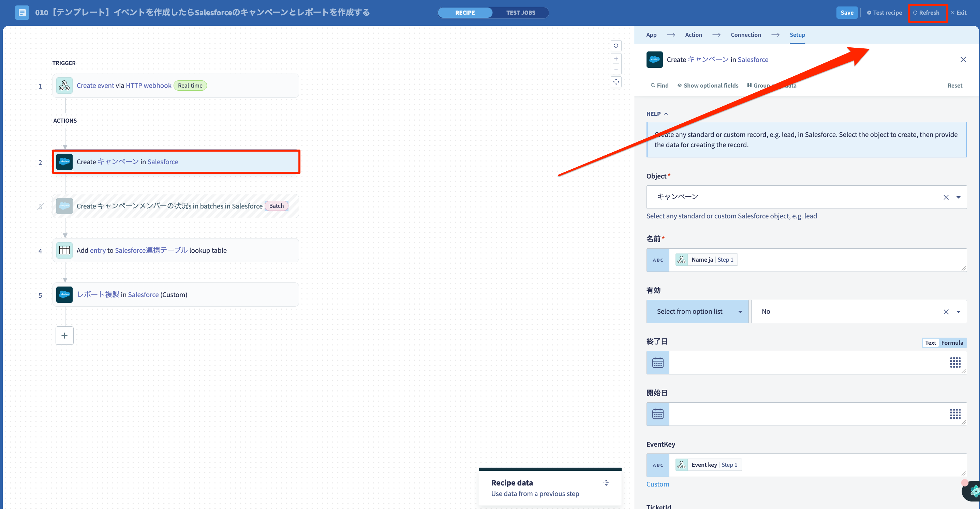Go to the Connection setup step
This screenshot has height=509, width=980.
[745, 35]
